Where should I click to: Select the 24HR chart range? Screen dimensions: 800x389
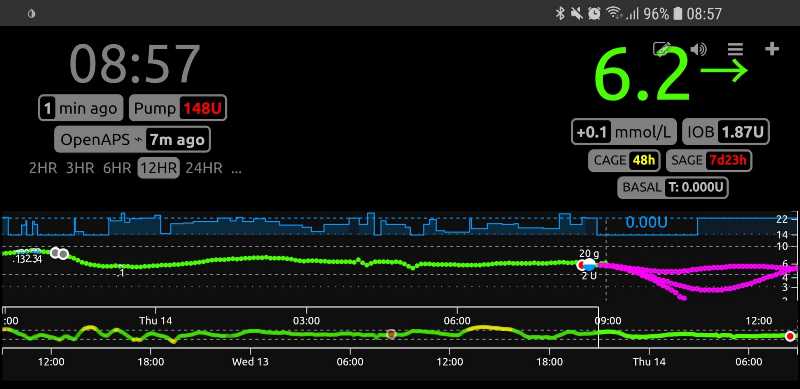tap(204, 168)
